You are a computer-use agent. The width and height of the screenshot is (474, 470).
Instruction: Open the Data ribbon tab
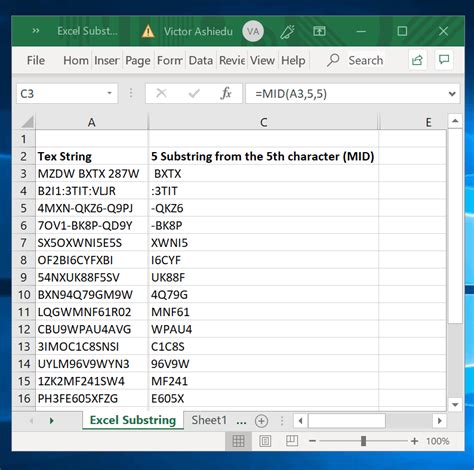point(201,60)
